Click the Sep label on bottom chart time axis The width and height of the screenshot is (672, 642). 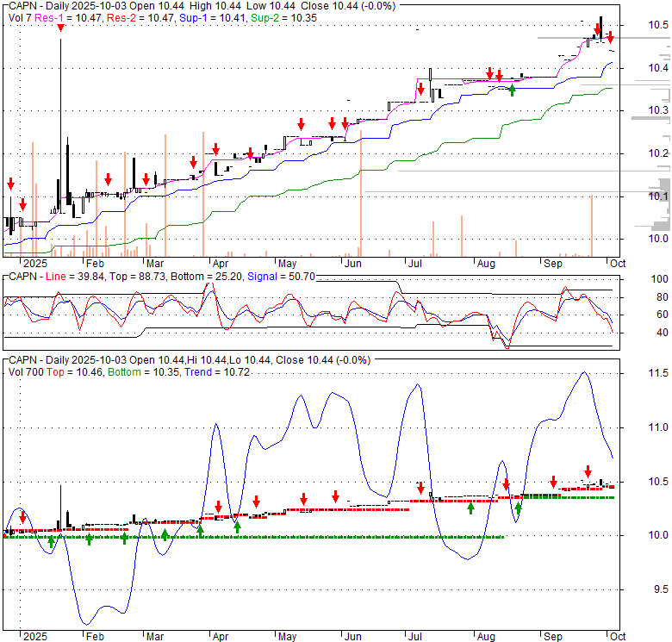[x=551, y=637]
